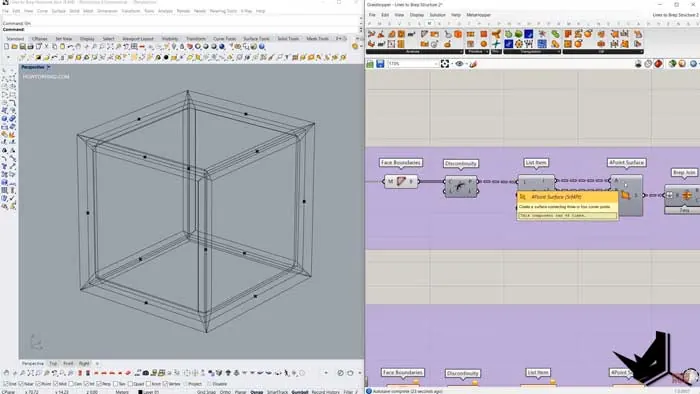Click the Cut icon in Rhino toolbar
This screenshot has height=394, width=700.
[x=46, y=46]
